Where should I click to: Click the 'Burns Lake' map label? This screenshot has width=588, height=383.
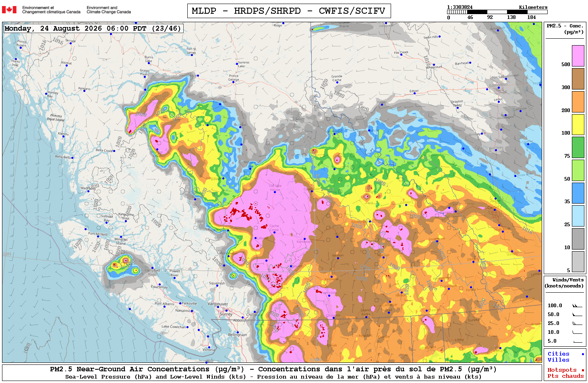[149, 59]
